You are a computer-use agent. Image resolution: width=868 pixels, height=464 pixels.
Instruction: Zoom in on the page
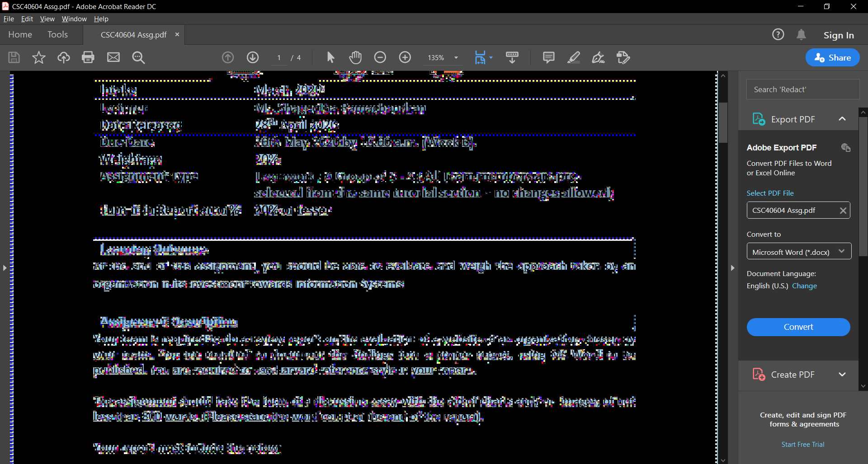405,57
